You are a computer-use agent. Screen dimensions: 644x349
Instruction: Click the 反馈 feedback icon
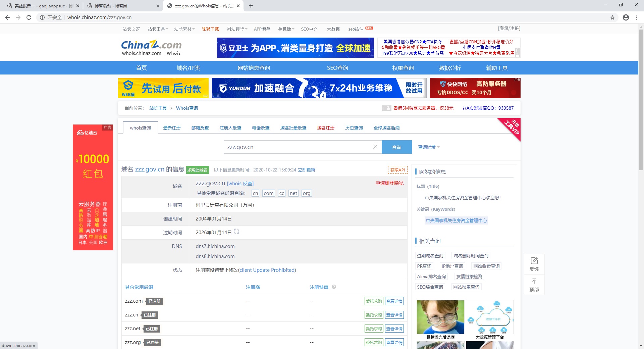tap(534, 264)
